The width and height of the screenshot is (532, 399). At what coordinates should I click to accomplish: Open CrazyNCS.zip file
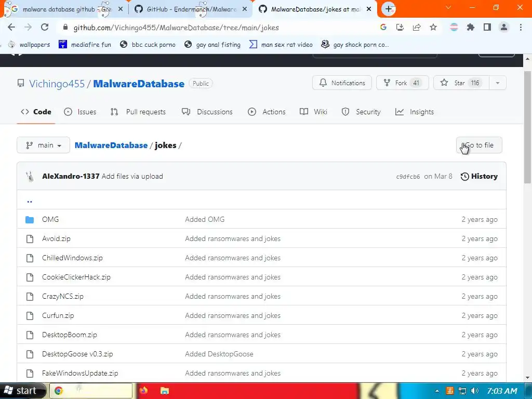(63, 297)
